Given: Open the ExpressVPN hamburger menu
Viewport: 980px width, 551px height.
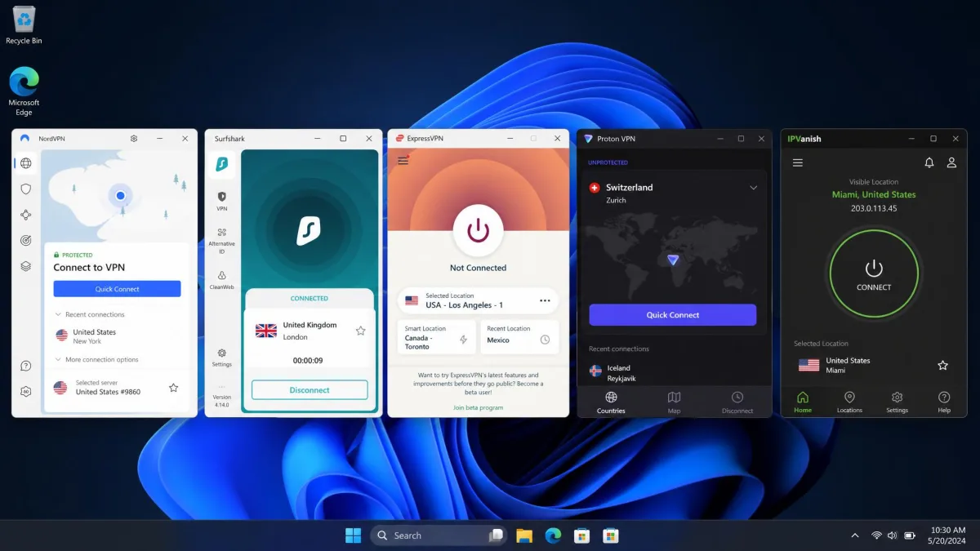Looking at the screenshot, I should 403,160.
